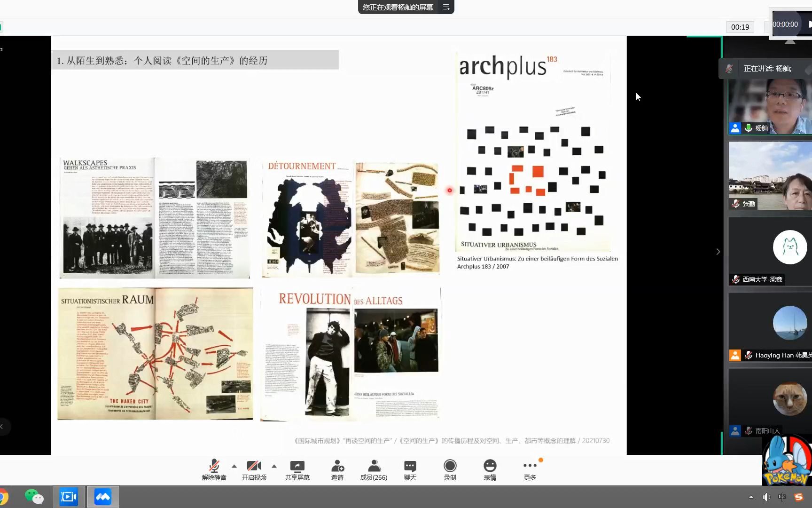Collapse participant strip with right chevron
The width and height of the screenshot is (812, 508).
click(718, 252)
